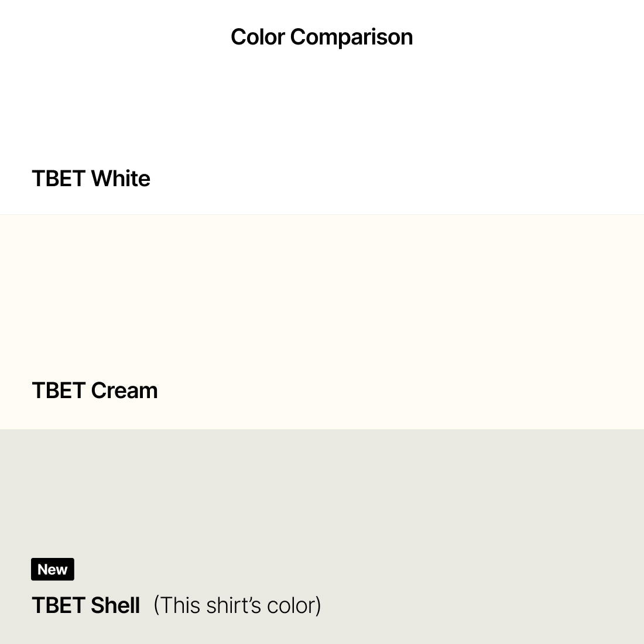Click the "TBET White" label

(91, 179)
